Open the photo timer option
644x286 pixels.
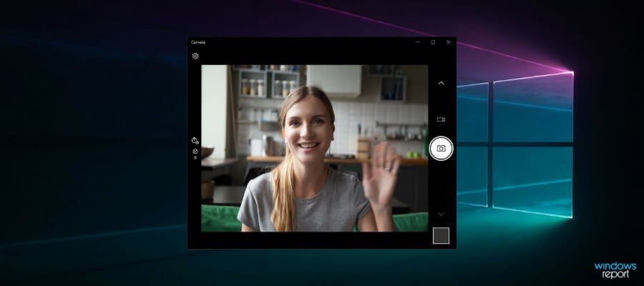[x=195, y=141]
